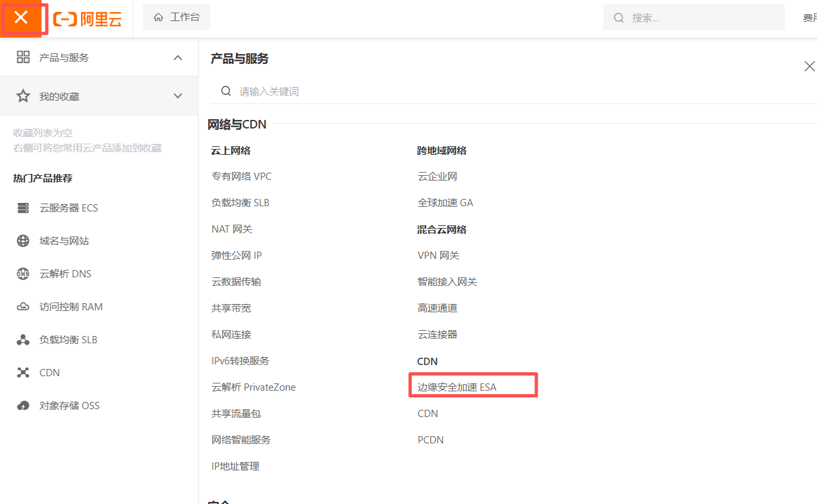Image resolution: width=817 pixels, height=504 pixels.
Task: Open PCDN
Action: click(x=431, y=440)
